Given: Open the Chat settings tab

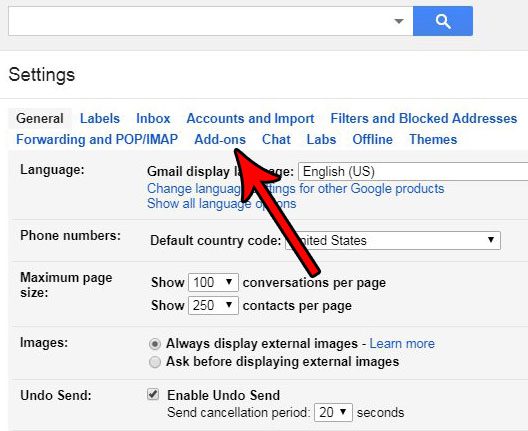Looking at the screenshot, I should 276,139.
